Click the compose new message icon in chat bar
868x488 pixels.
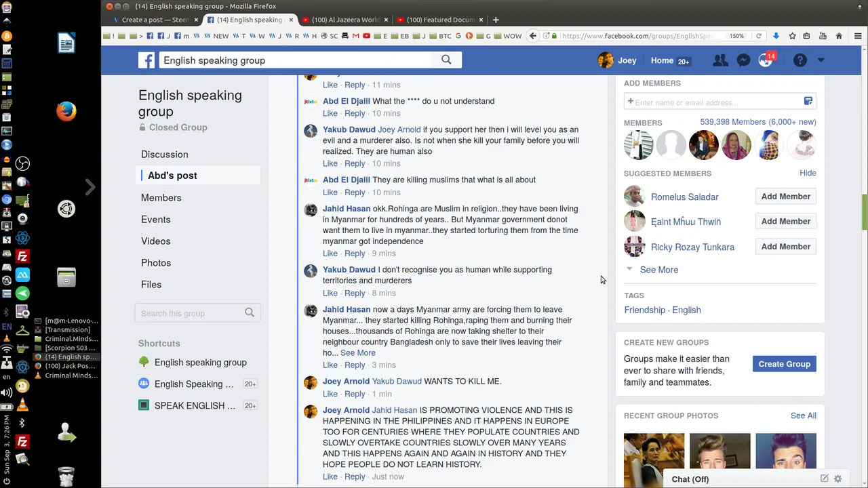tap(824, 479)
